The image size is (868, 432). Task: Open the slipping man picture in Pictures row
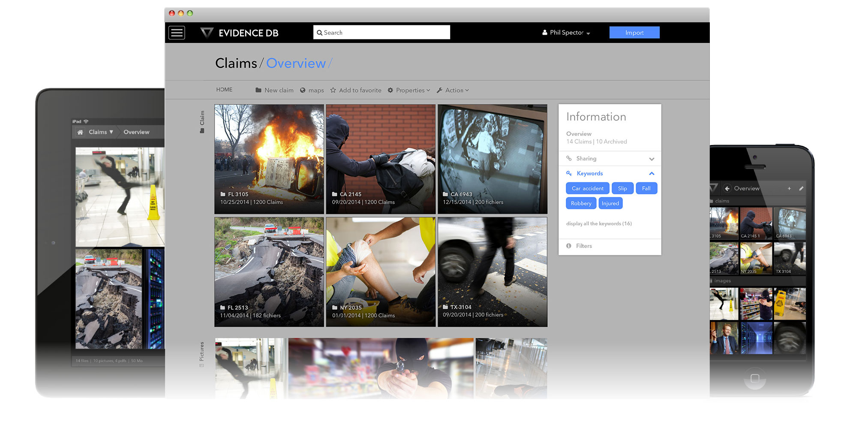coord(251,368)
